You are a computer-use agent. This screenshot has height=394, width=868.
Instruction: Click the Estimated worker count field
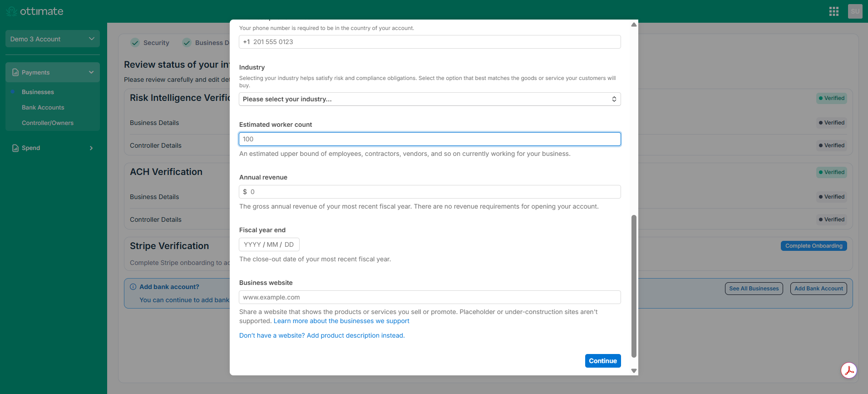pyautogui.click(x=429, y=139)
